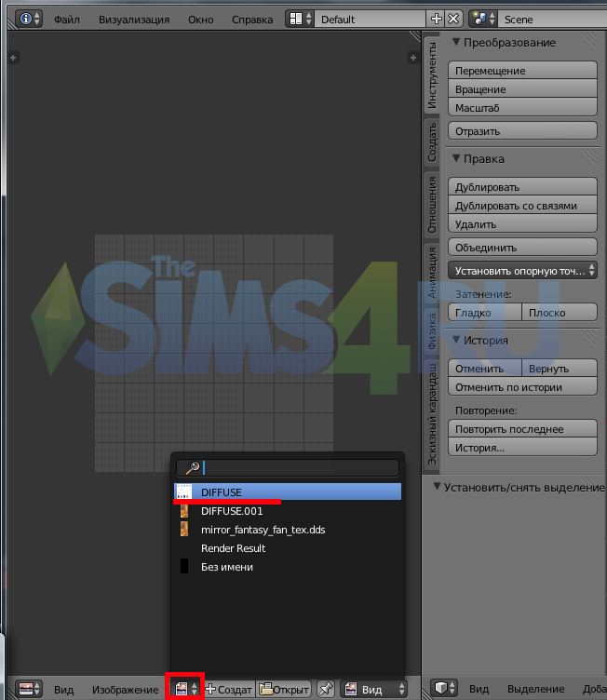Open the Файл menu
This screenshot has width=607, height=700.
point(67,19)
